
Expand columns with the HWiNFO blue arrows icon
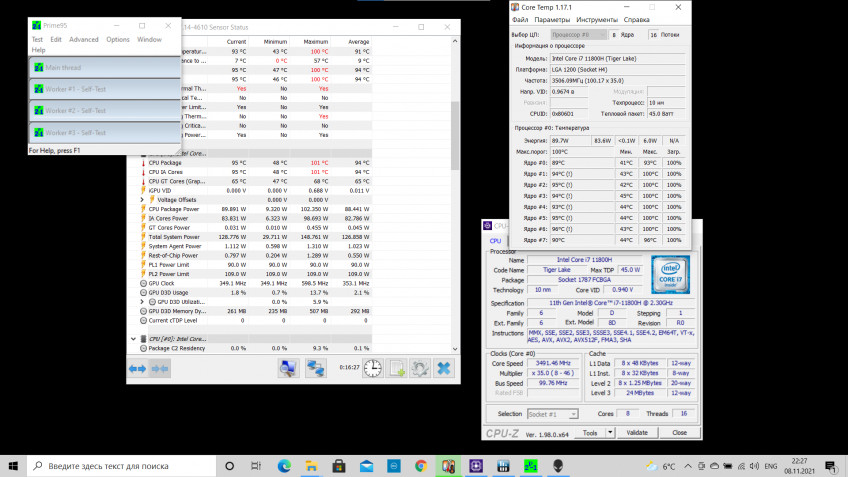[x=137, y=369]
